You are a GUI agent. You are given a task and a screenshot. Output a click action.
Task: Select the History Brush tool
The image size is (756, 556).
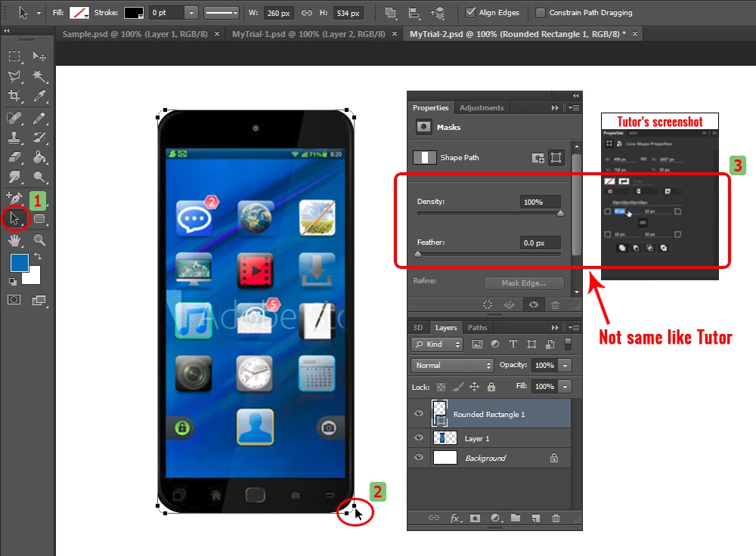click(39, 137)
